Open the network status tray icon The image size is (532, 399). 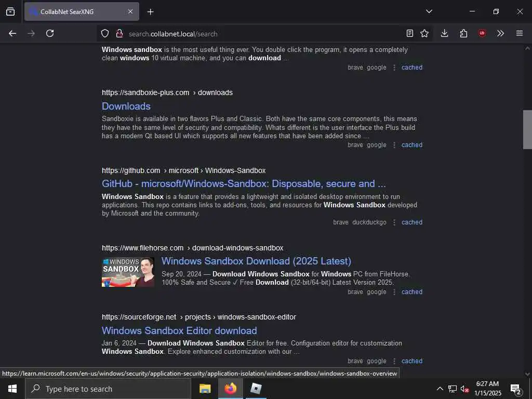click(x=453, y=389)
